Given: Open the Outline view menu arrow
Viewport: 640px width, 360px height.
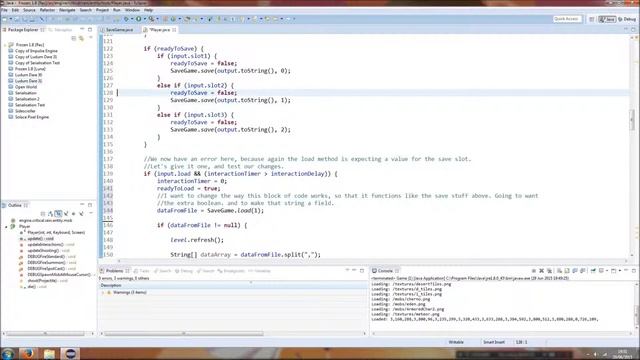Looking at the screenshot, I should (91, 213).
